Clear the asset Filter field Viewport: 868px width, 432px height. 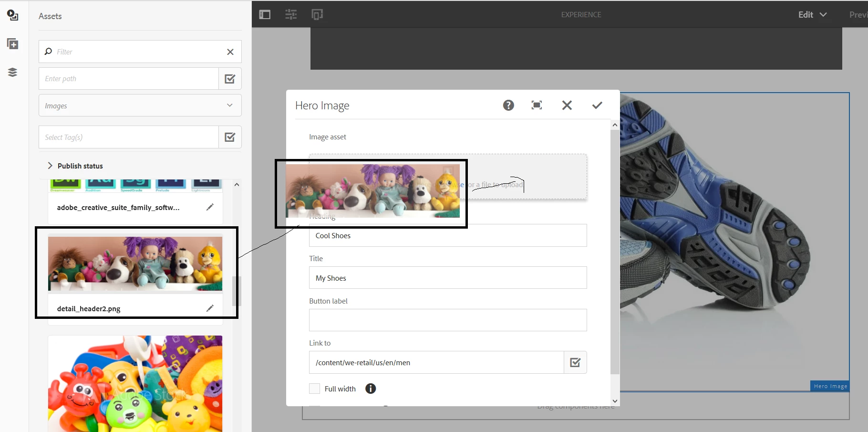pos(230,52)
